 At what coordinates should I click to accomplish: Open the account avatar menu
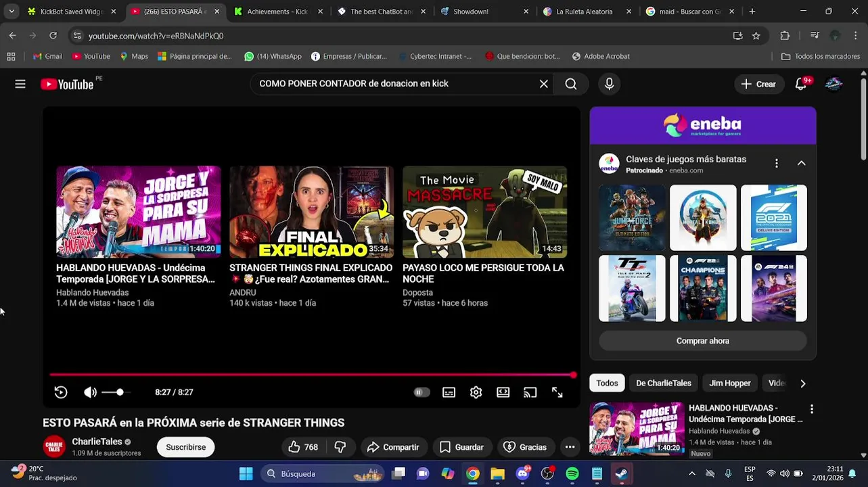(833, 84)
